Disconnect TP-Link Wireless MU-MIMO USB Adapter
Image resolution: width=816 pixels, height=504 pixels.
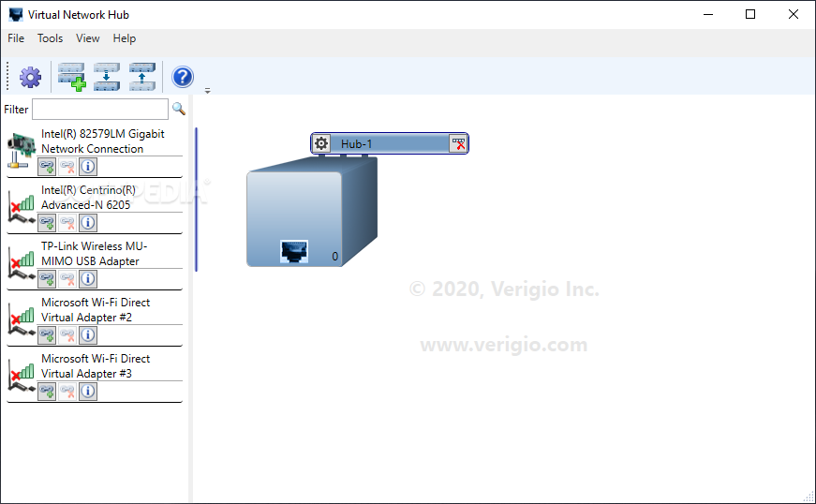tap(67, 279)
